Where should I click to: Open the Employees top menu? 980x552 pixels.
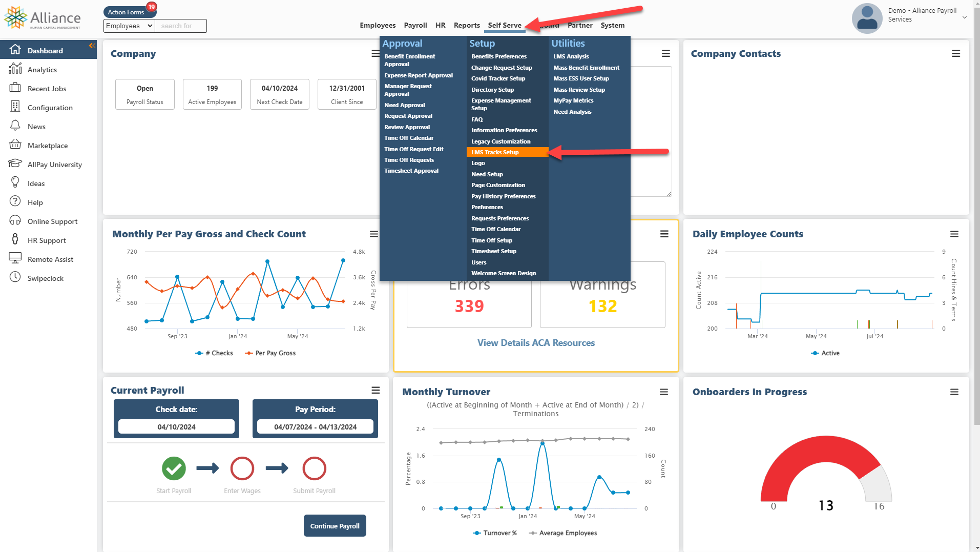(x=378, y=25)
